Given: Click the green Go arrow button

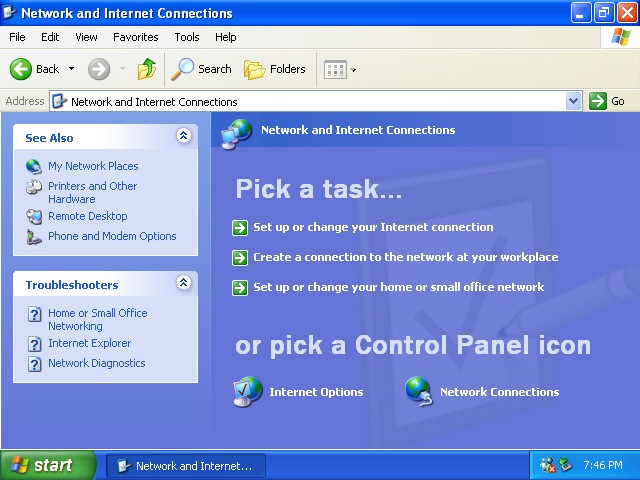Looking at the screenshot, I should pyautogui.click(x=598, y=101).
